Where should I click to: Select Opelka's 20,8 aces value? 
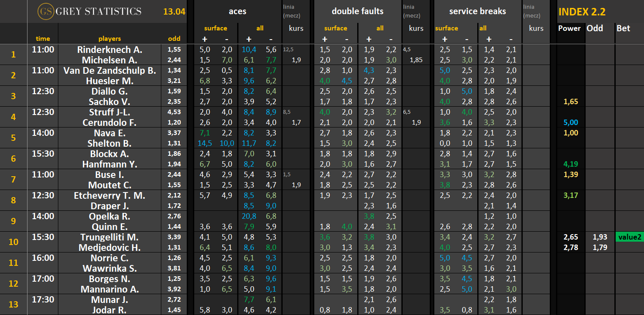click(249, 216)
